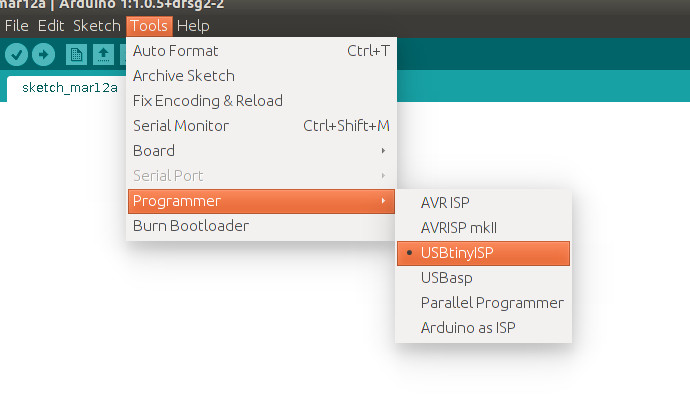The height and width of the screenshot is (396, 690).
Task: Click the New sketch document icon
Action: 76,55
